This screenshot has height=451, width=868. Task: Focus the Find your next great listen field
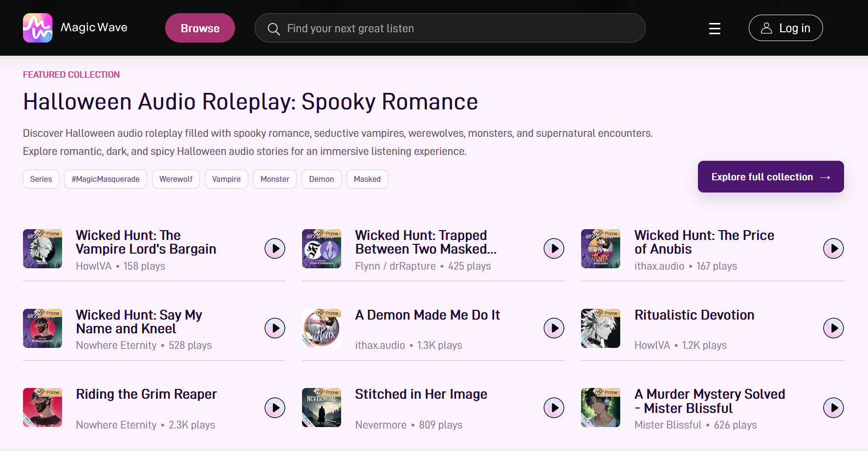450,28
